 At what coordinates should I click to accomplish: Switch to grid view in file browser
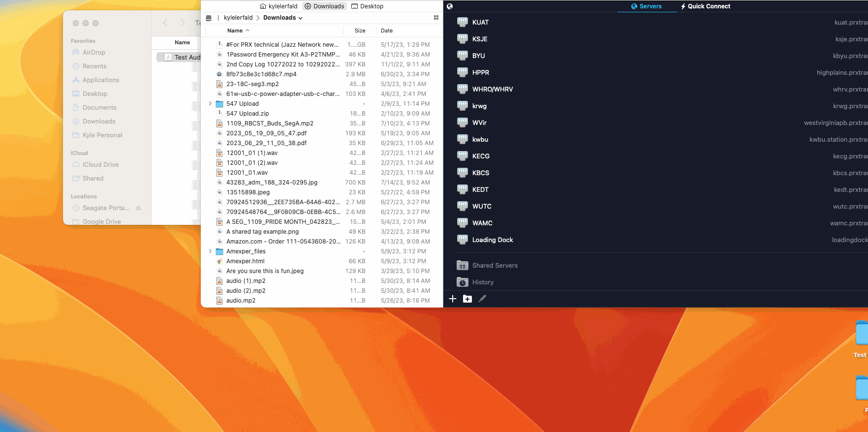coord(436,18)
